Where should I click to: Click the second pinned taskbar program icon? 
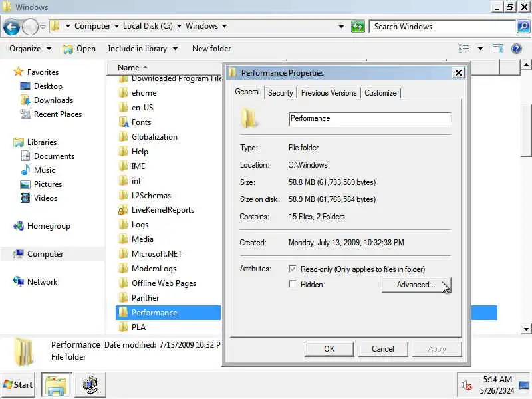click(x=90, y=385)
